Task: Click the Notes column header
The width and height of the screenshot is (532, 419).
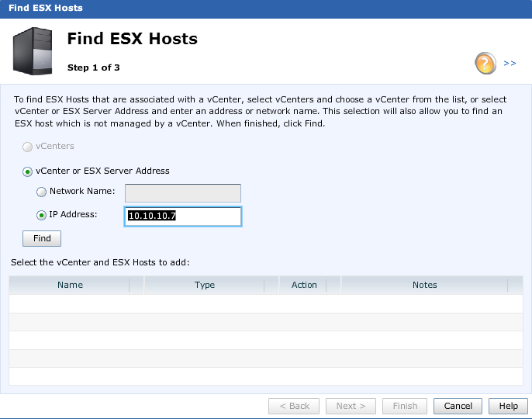Action: 425,285
